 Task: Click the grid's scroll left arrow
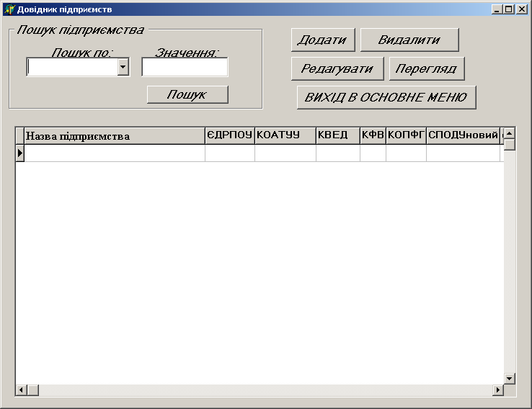click(x=22, y=390)
